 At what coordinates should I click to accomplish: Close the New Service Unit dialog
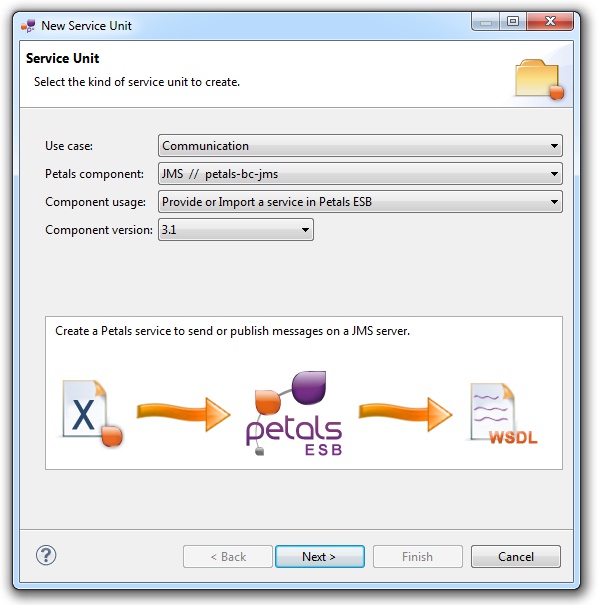click(550, 21)
